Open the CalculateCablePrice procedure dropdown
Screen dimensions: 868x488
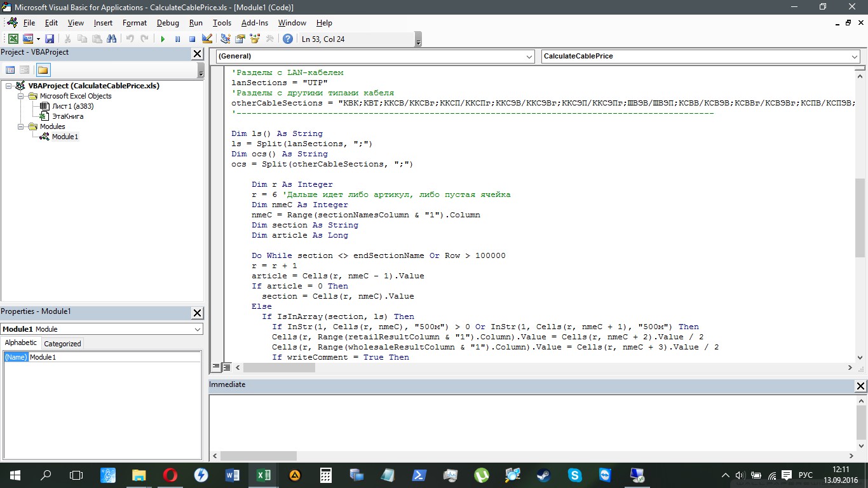pos(854,57)
